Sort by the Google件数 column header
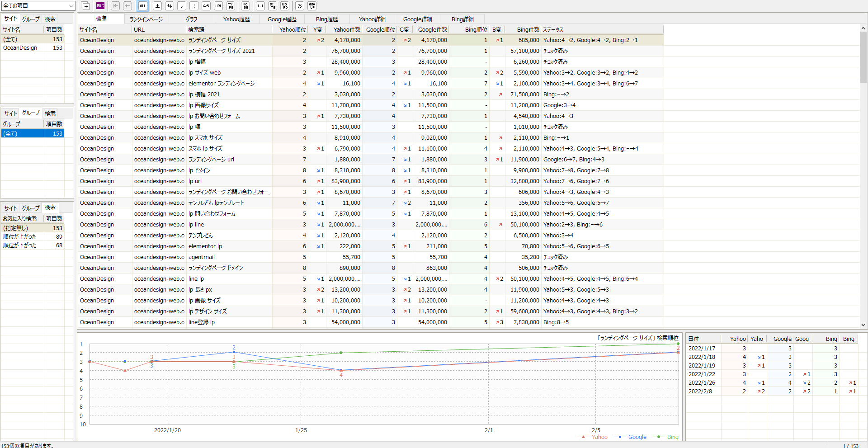The width and height of the screenshot is (868, 448). (x=431, y=29)
